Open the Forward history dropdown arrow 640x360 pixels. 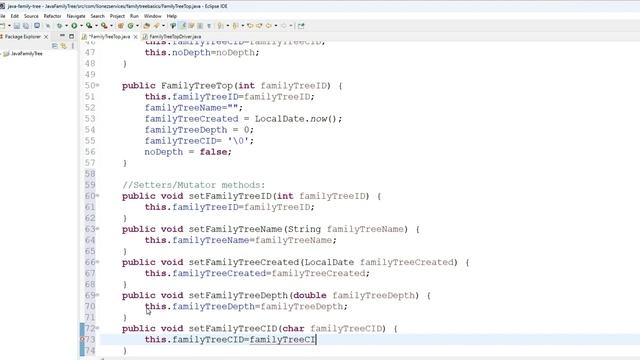[x=291, y=26]
